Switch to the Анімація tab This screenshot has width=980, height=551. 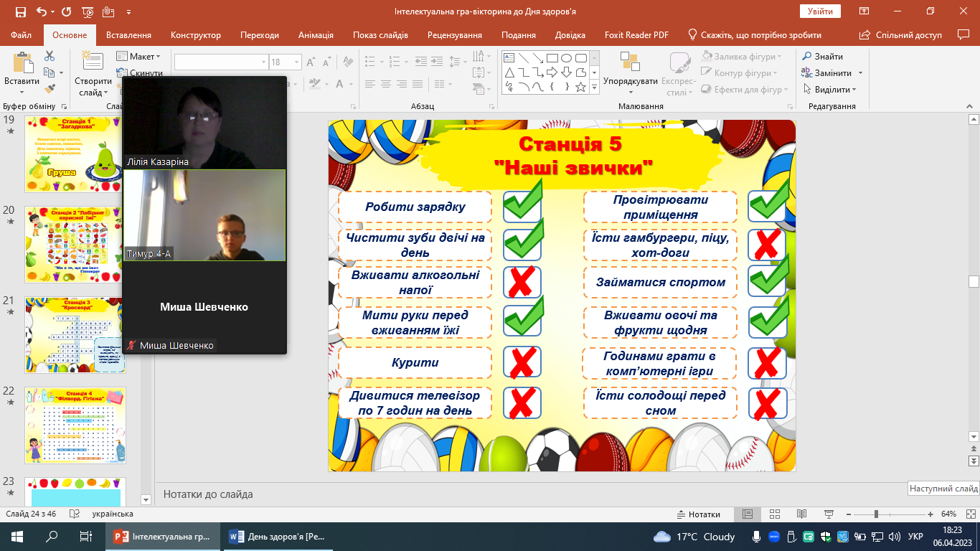pos(316,35)
